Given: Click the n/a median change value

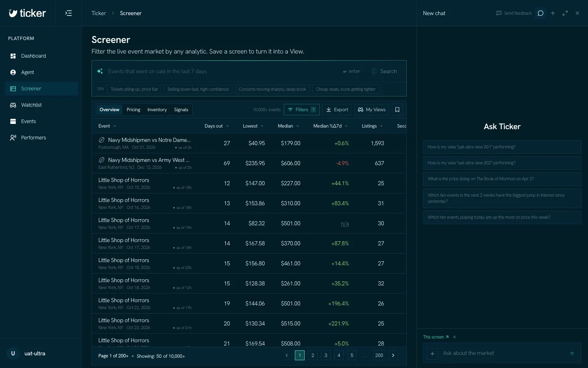Looking at the screenshot, I should [x=345, y=224].
